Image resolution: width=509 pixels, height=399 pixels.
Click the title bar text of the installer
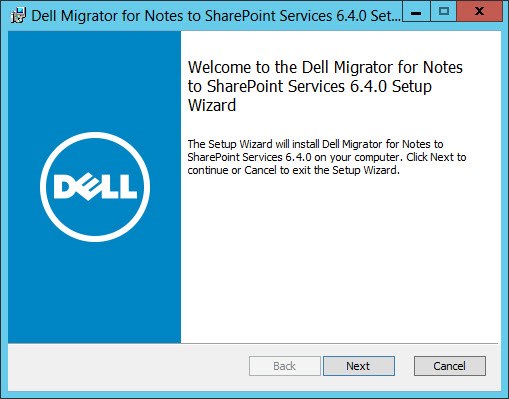(x=216, y=16)
